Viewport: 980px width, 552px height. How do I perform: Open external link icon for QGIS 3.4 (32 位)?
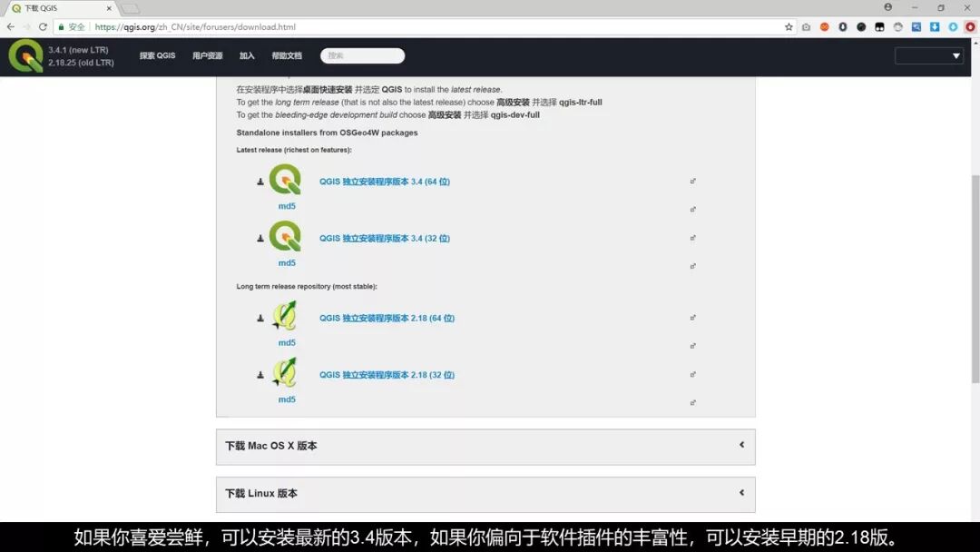(x=692, y=238)
